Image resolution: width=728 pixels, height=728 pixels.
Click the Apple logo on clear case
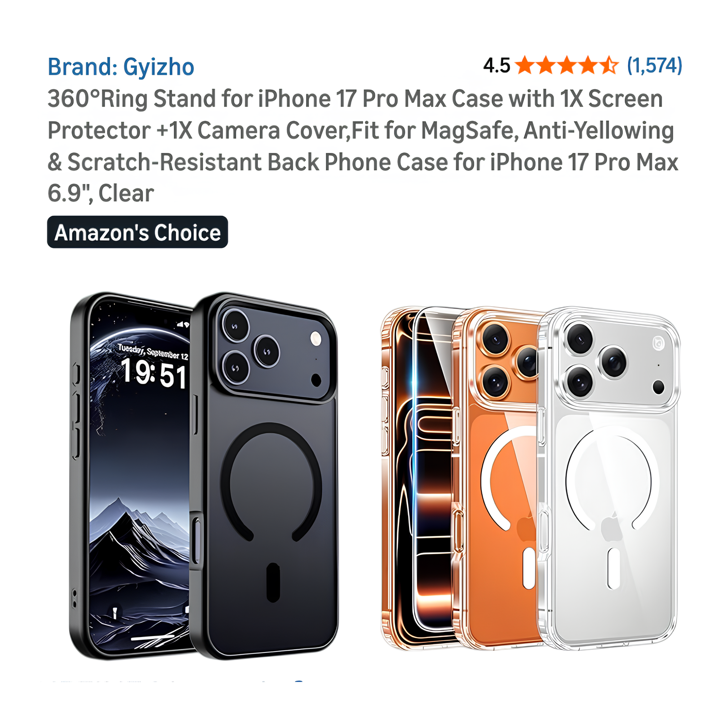pos(612,528)
